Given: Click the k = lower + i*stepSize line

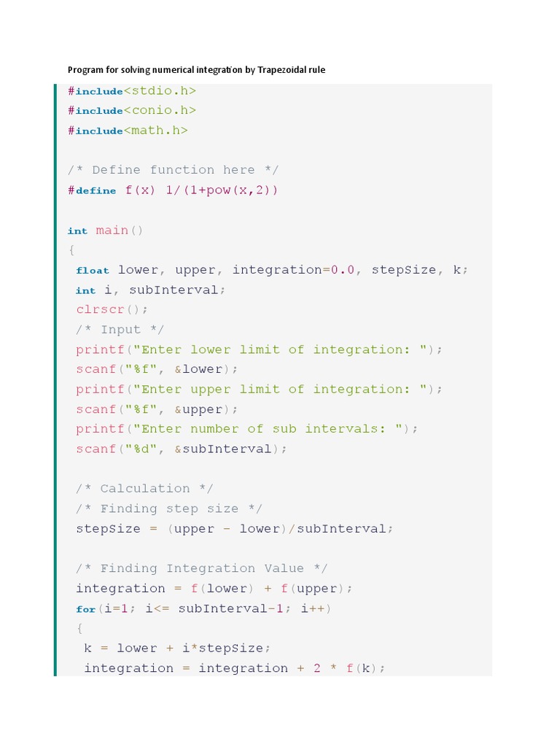Looking at the screenshot, I should [x=177, y=648].
